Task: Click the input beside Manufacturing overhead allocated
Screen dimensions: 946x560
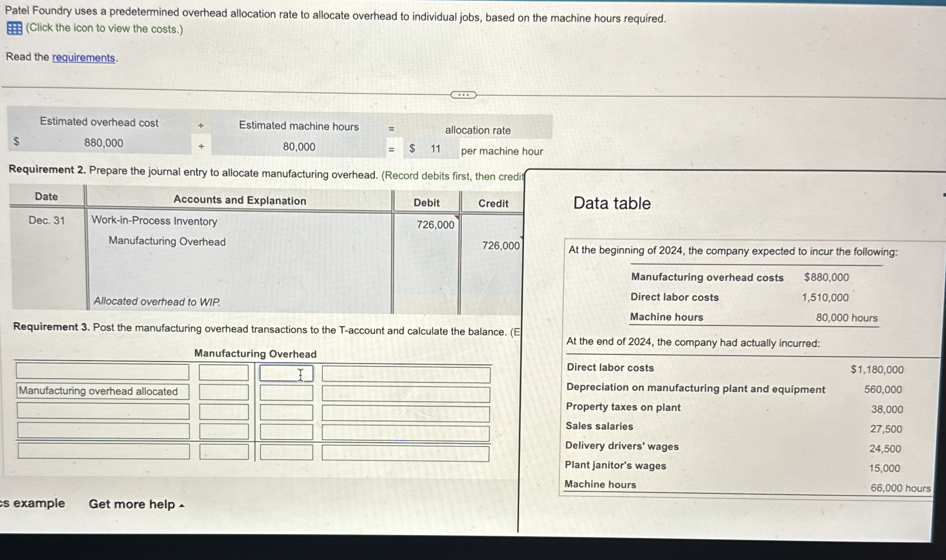Action: pos(224,393)
